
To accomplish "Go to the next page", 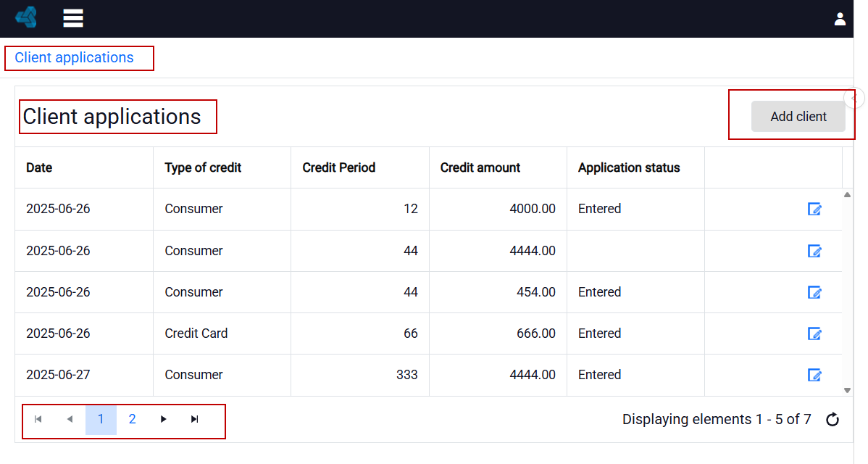I will coord(163,419).
